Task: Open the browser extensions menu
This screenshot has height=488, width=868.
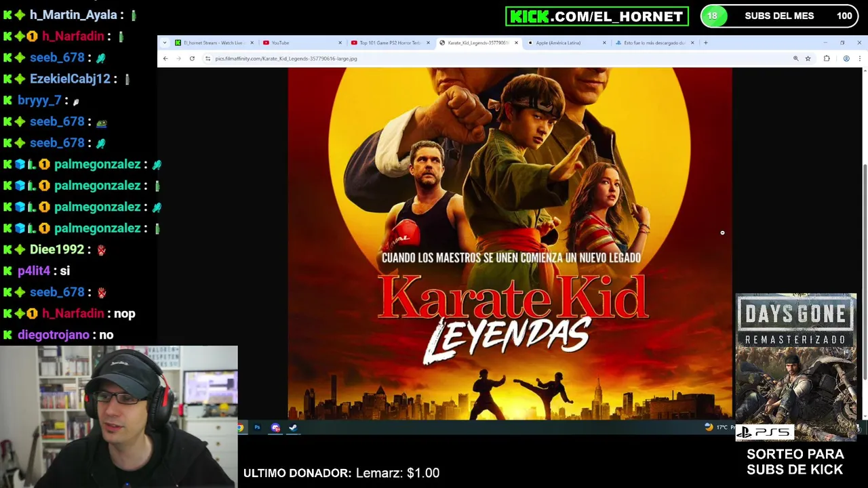Action: tap(827, 58)
